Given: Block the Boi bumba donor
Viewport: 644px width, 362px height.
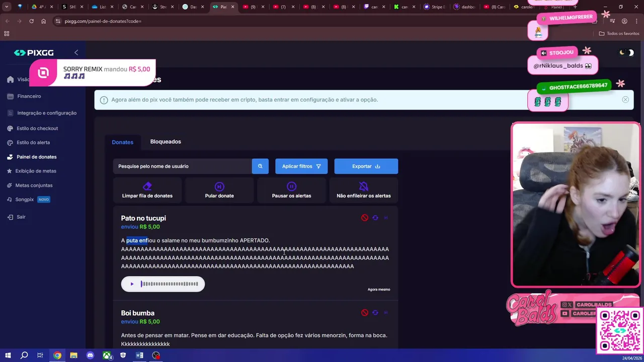Looking at the screenshot, I should click(365, 313).
